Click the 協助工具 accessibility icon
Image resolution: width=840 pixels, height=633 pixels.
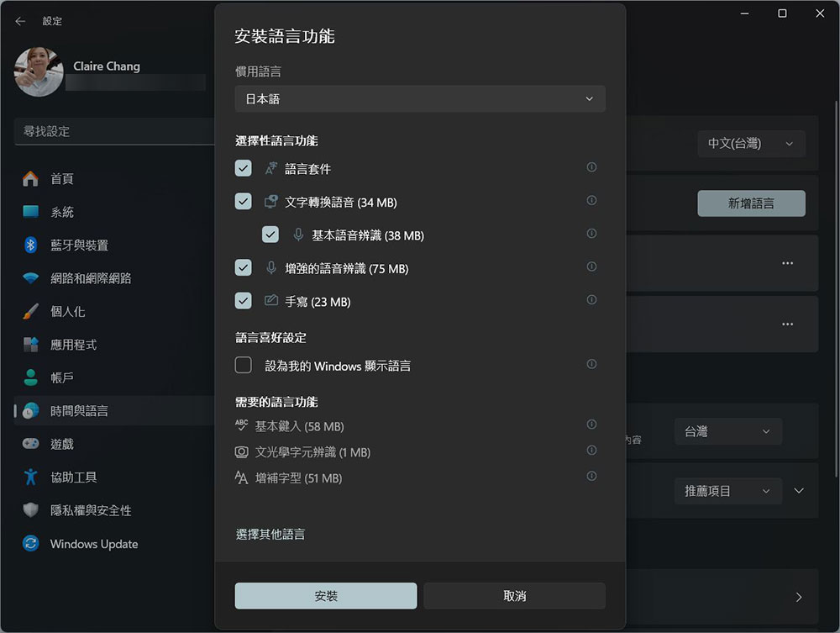30,477
